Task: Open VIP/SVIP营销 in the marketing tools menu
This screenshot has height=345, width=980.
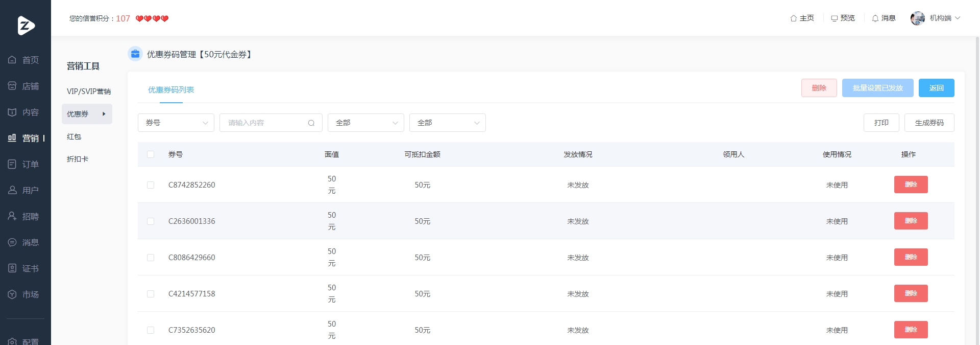Action: coord(89,91)
